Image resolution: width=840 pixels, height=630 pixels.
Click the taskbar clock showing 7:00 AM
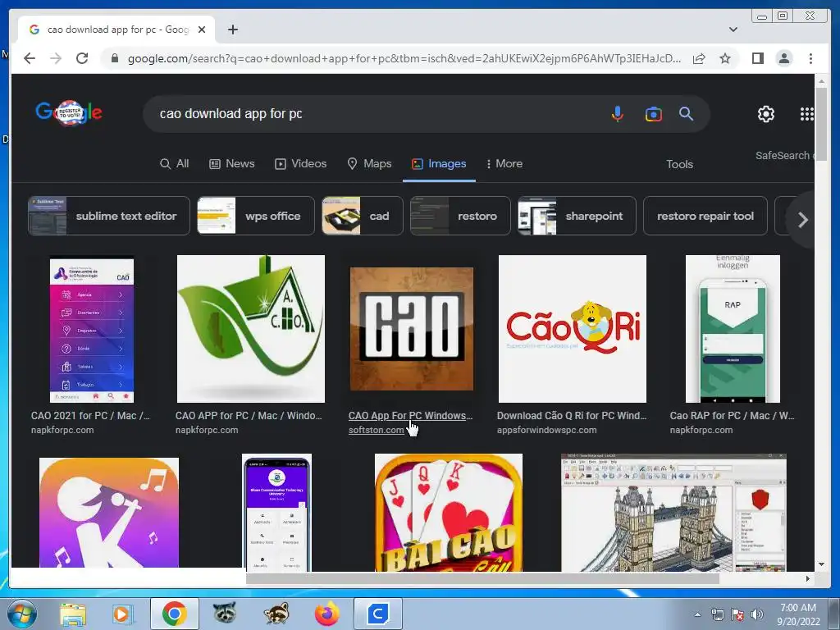pos(798,614)
